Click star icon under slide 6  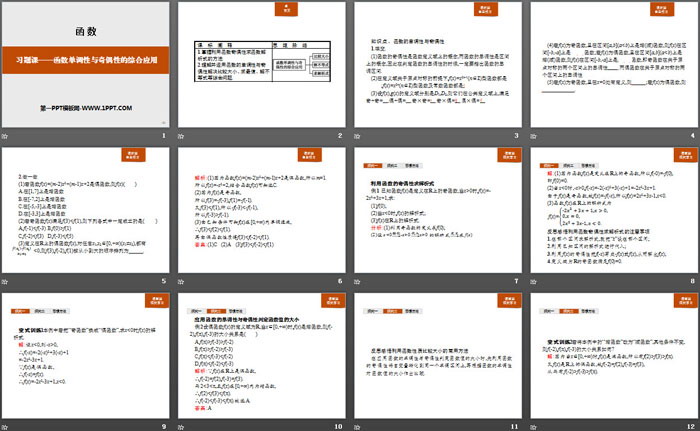[181, 281]
